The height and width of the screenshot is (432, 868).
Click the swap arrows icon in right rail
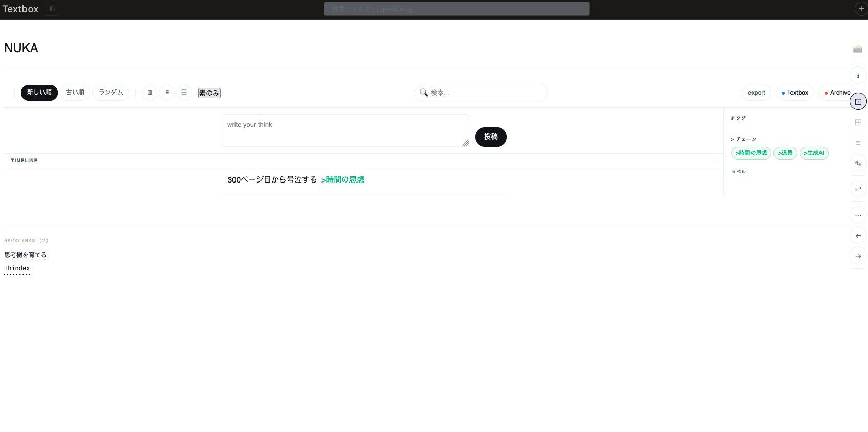pos(858,189)
